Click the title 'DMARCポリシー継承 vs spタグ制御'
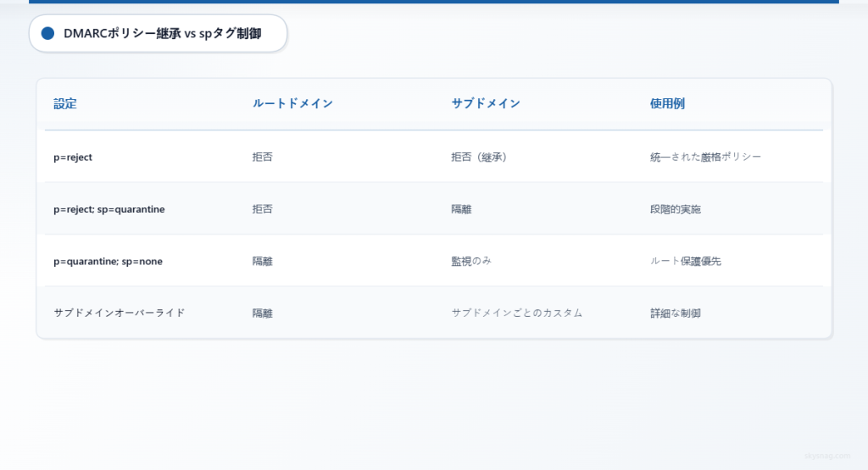 (162, 33)
